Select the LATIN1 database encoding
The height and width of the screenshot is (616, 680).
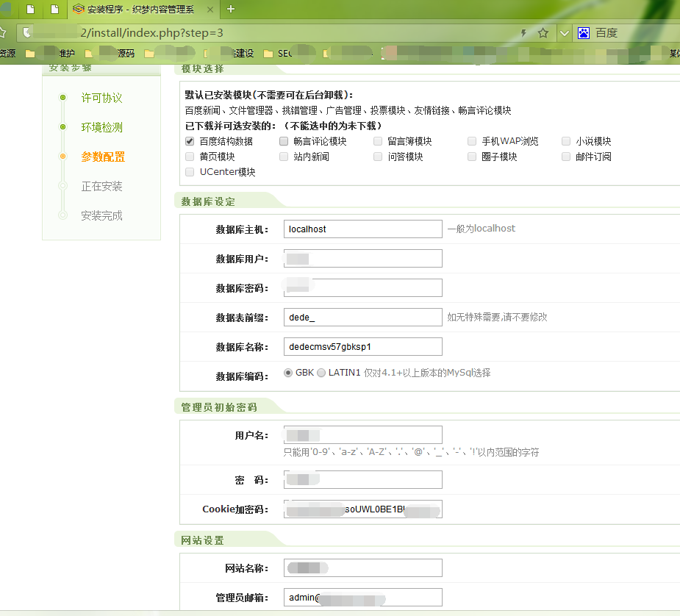[x=321, y=373]
